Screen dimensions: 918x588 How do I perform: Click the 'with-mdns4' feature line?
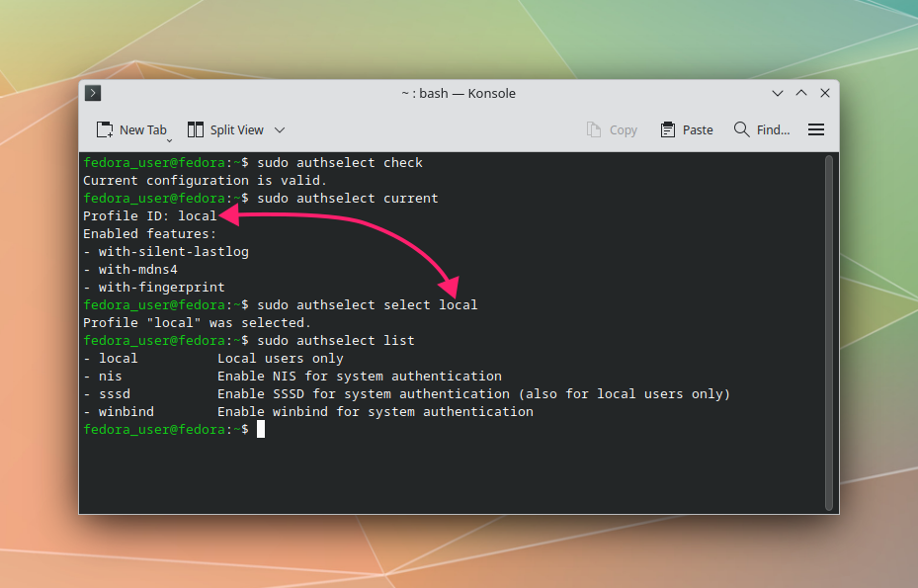coord(130,270)
